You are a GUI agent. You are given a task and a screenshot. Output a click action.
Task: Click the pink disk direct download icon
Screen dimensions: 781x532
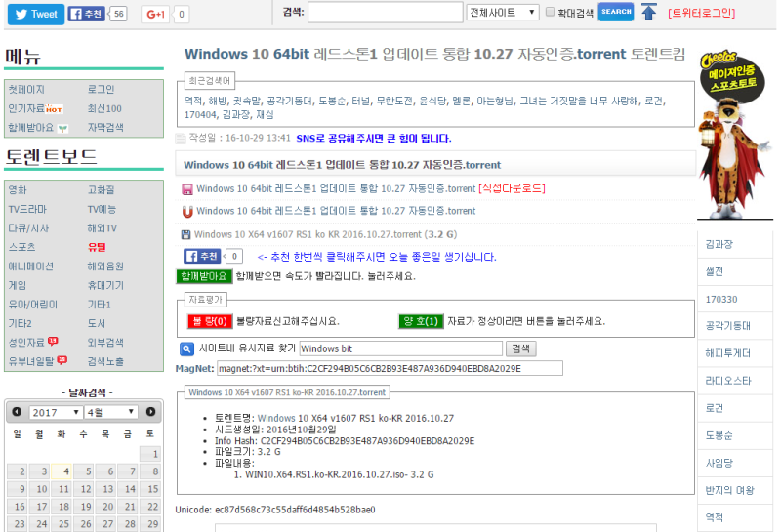(187, 189)
